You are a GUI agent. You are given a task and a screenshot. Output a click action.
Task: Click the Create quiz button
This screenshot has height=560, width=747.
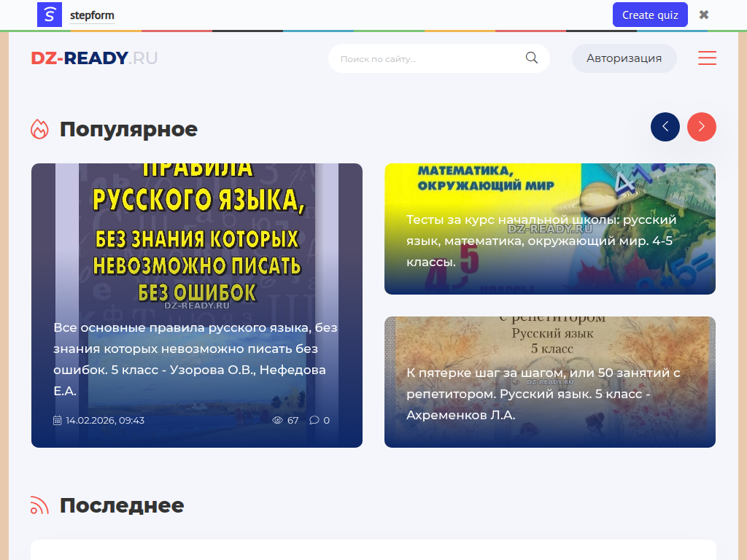tap(649, 15)
